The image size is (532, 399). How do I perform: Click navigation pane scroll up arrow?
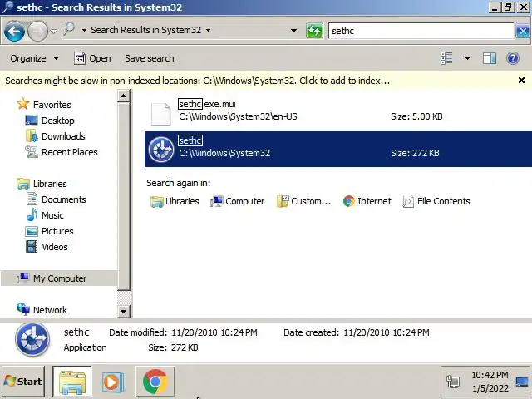(124, 96)
